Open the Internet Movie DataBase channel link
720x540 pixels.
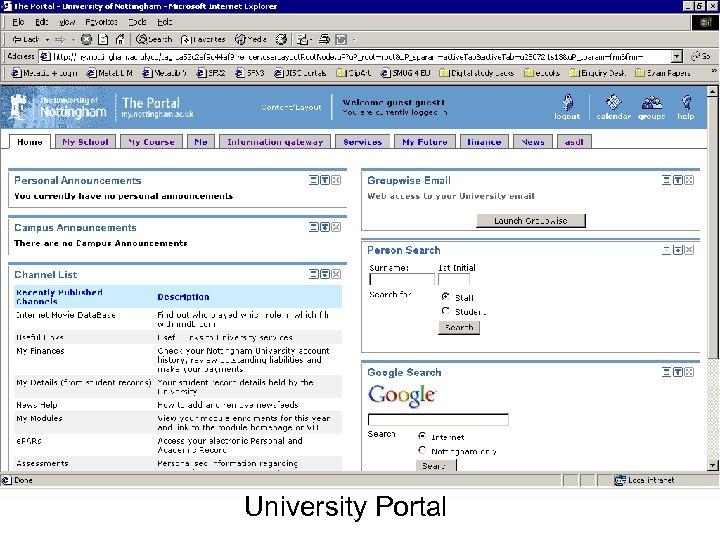point(66,315)
